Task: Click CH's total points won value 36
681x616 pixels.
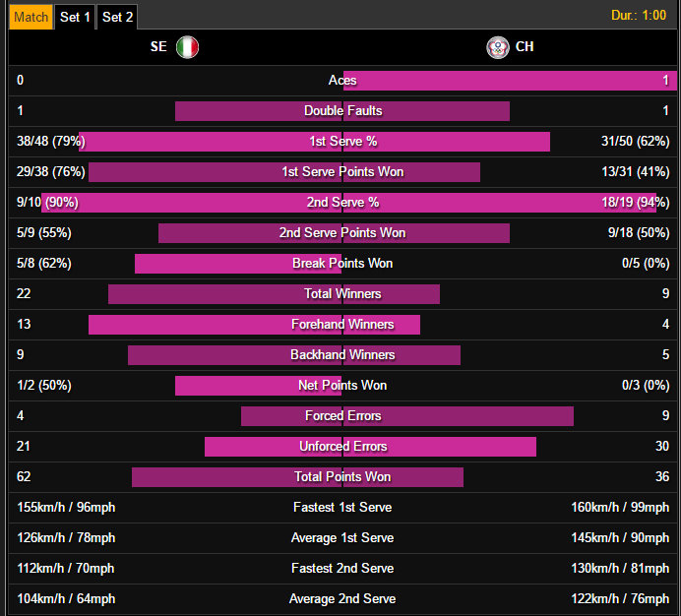Action: tap(662, 476)
